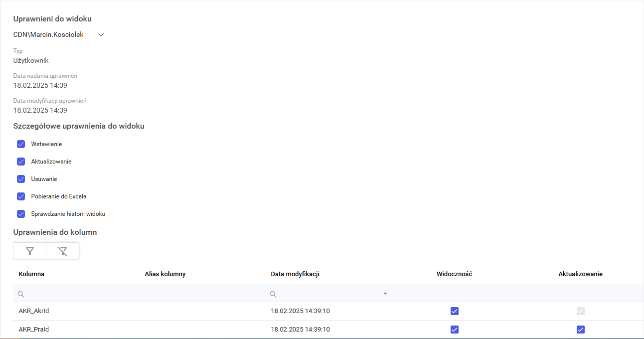644x339 pixels.
Task: Uncheck Widoczność for AKR_AkrId row
Action: pyautogui.click(x=454, y=311)
